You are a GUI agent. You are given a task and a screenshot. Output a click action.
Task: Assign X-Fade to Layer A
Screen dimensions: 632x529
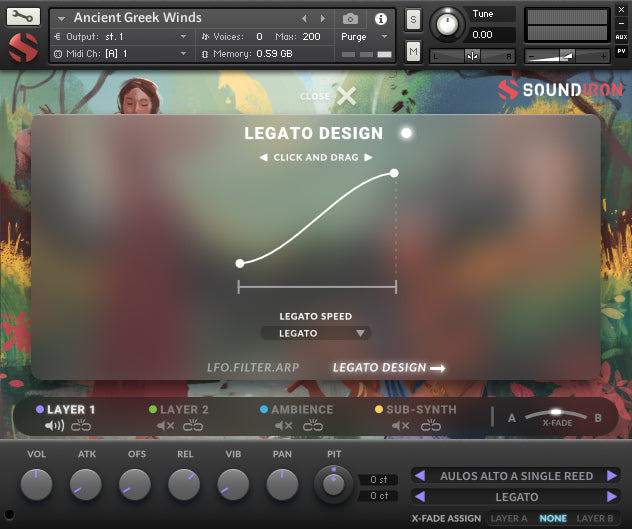click(x=508, y=518)
